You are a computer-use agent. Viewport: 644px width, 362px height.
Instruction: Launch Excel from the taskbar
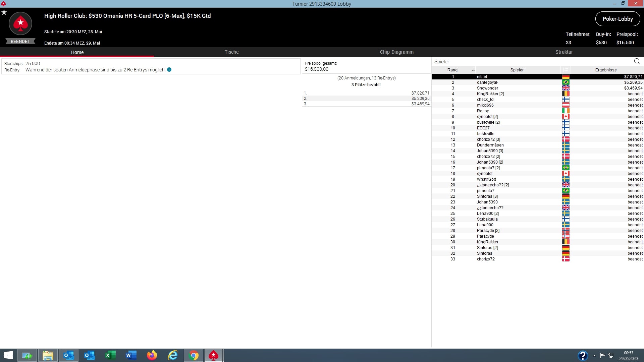point(110,355)
